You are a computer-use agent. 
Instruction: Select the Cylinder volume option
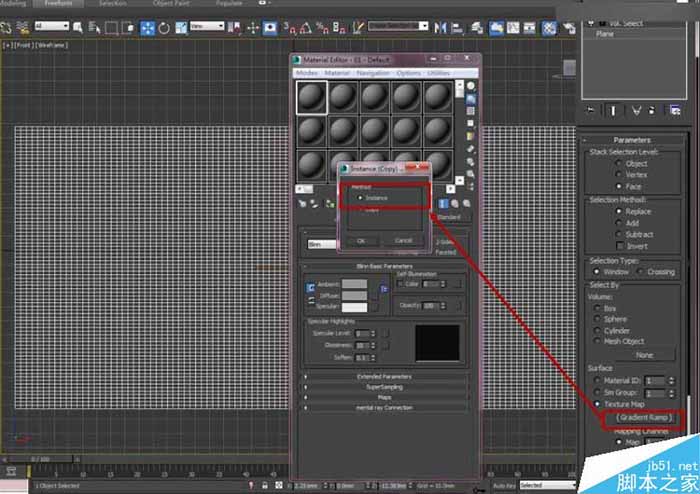point(597,330)
